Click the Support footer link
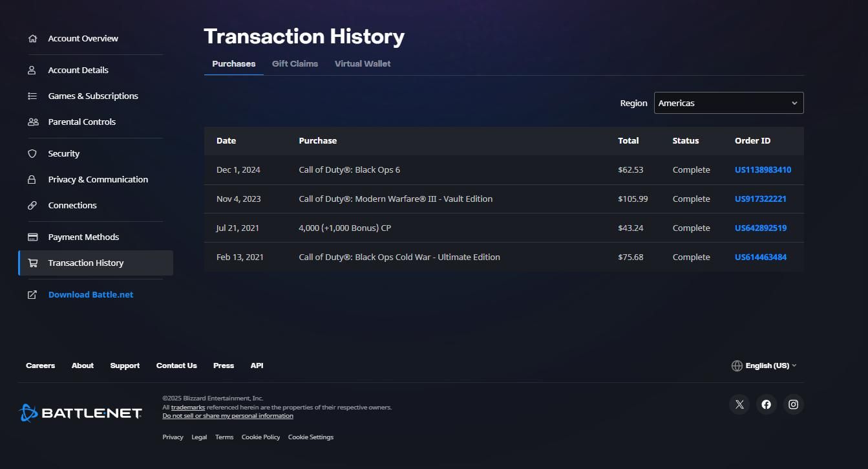Screen dimensions: 868x469 [125, 365]
